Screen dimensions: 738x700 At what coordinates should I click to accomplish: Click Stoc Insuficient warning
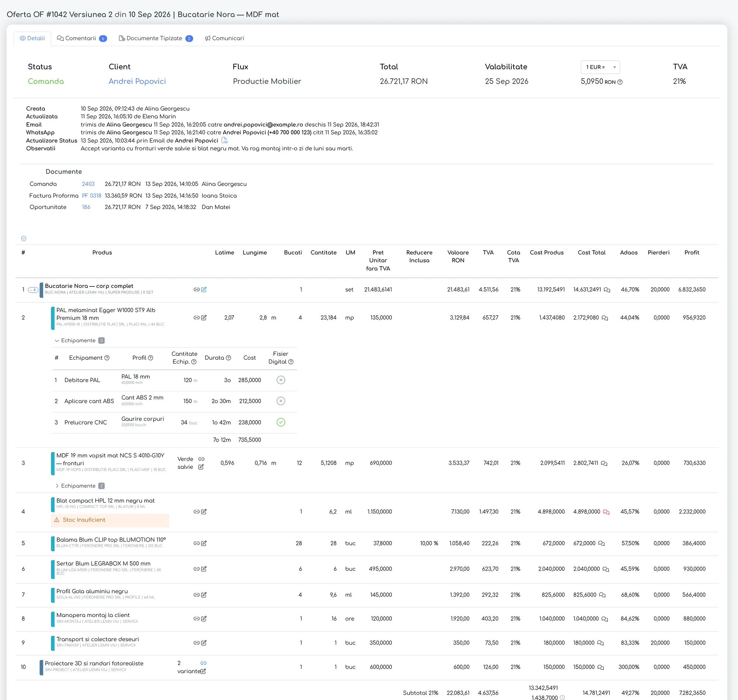pyautogui.click(x=110, y=520)
